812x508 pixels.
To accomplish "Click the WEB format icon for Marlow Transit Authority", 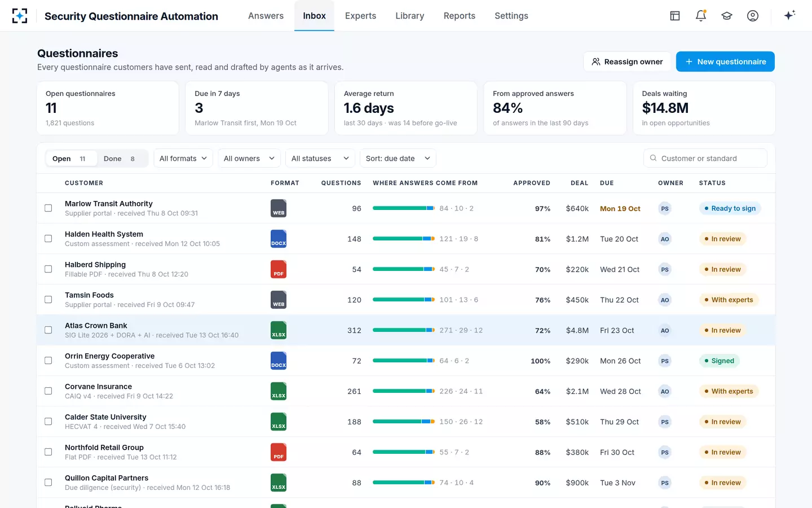I will [x=279, y=208].
